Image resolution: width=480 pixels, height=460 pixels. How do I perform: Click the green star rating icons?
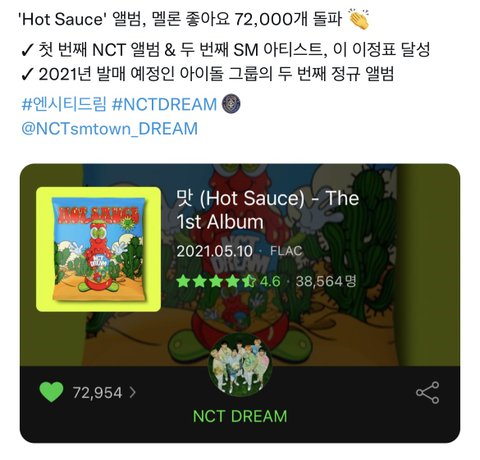(216, 282)
